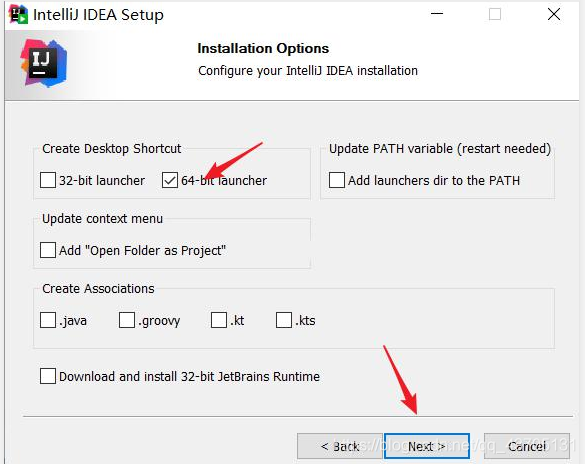
Task: Click the IntelliJ IDEA title bar icon
Action: [18, 15]
